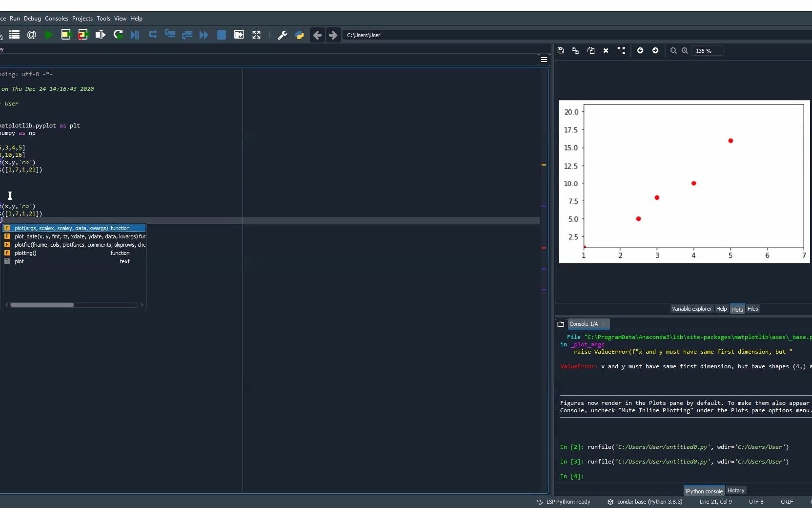Navigate back using the left arrow toolbar icon
The height and width of the screenshot is (508, 812).
[x=318, y=35]
